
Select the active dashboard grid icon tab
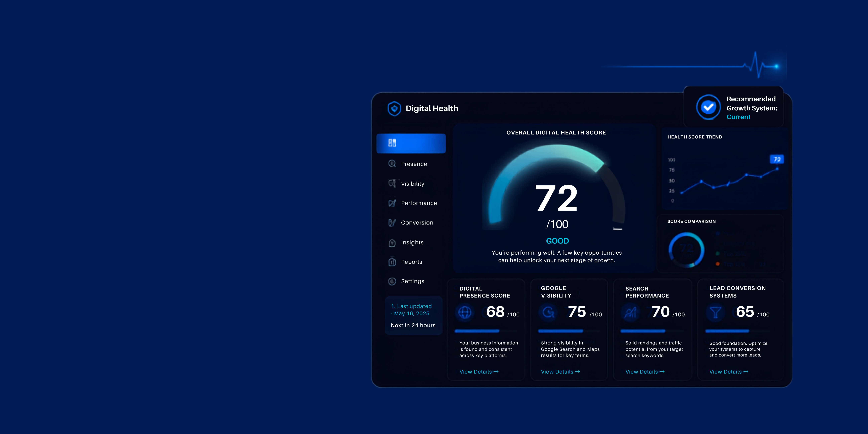[x=411, y=143]
